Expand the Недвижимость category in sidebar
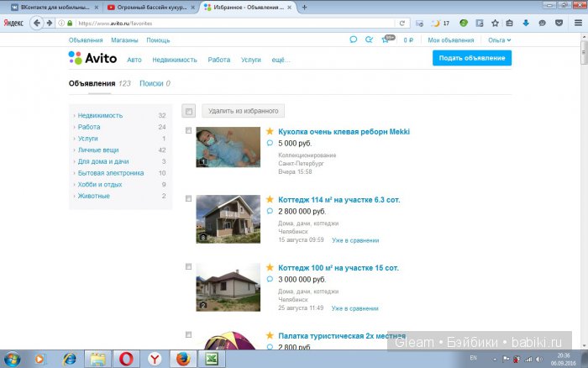Image resolution: width=588 pixels, height=368 pixels. tap(99, 115)
